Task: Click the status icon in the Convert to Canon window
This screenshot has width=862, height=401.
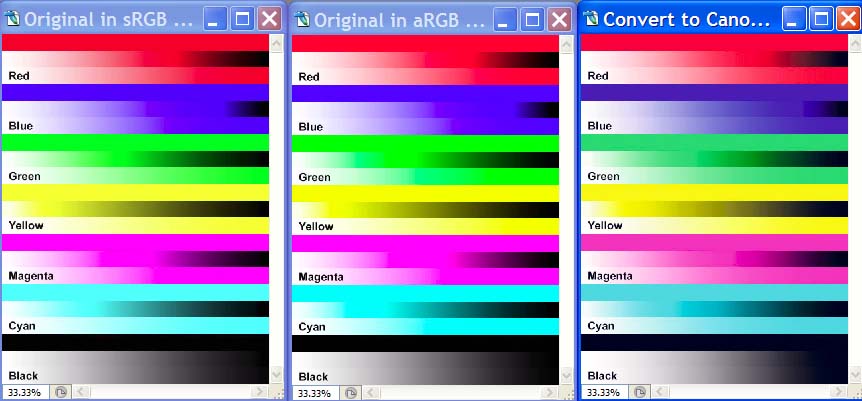Action: pyautogui.click(x=641, y=392)
